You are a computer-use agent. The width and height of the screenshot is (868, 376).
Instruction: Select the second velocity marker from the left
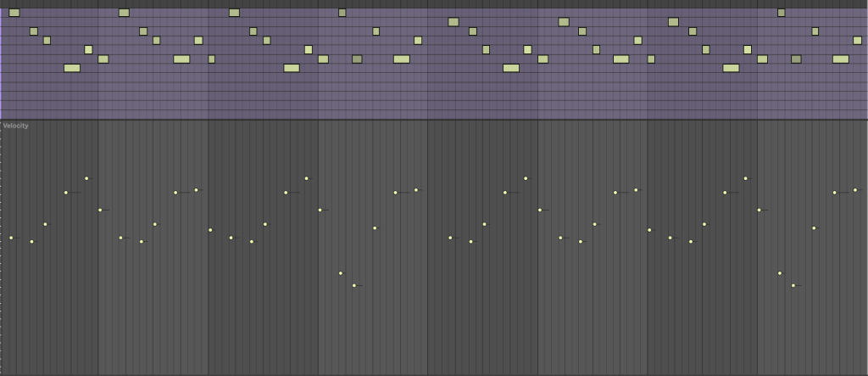(x=31, y=242)
